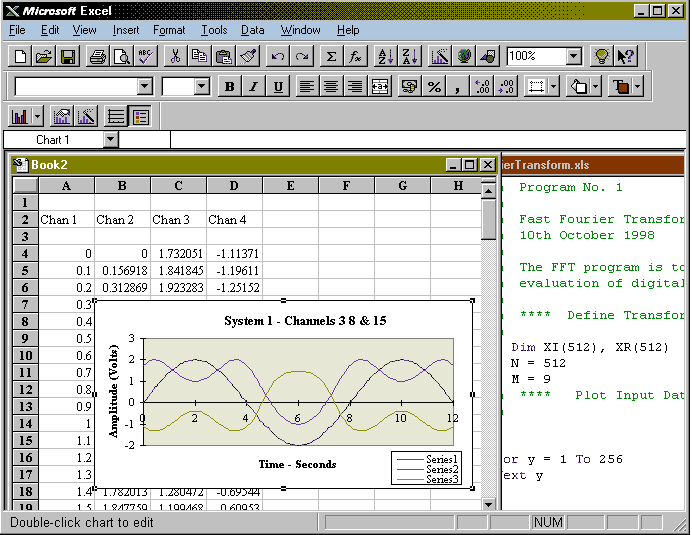This screenshot has width=692, height=535.
Task: Toggle horizontal gridlines on chart toolbar
Action: pos(116,117)
